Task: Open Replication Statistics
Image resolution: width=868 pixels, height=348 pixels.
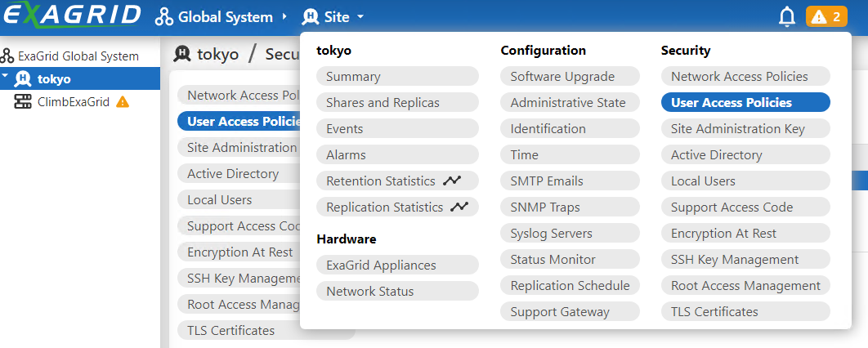Action: 397,207
